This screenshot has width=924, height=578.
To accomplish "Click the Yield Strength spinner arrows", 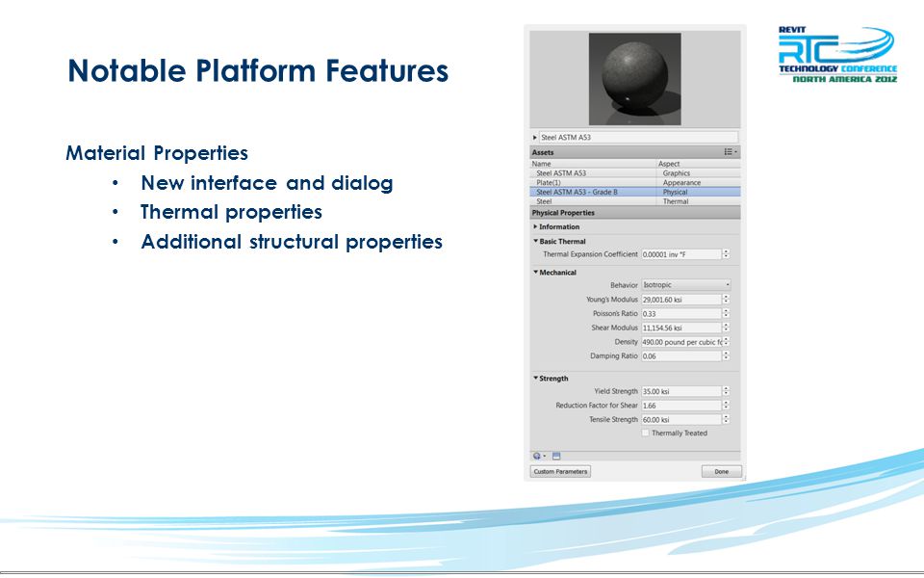I will (x=726, y=392).
